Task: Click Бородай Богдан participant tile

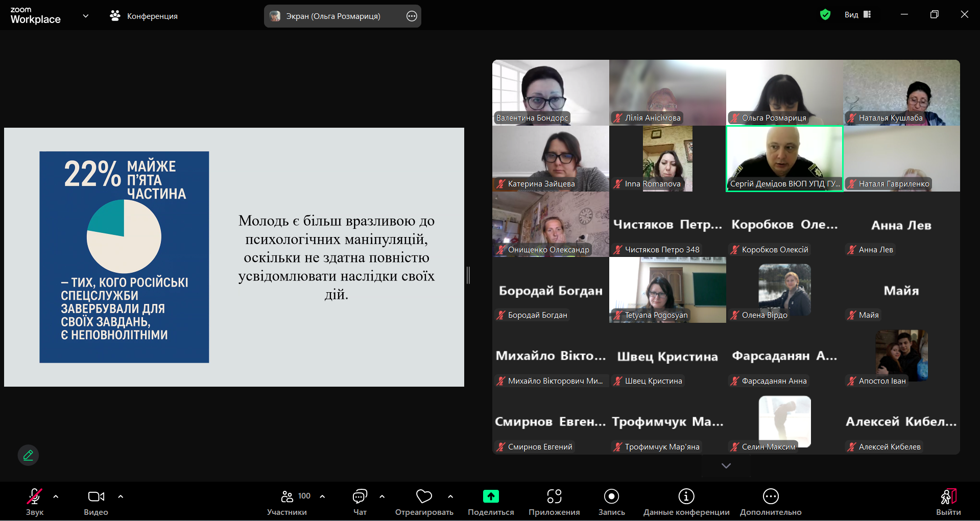Action: point(551,290)
